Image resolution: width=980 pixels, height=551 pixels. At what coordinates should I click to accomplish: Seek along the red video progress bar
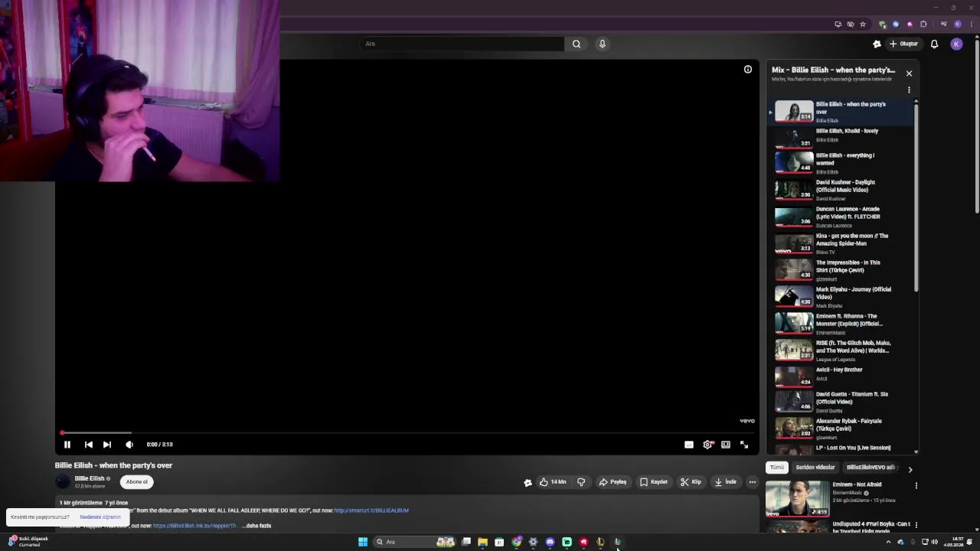click(407, 433)
